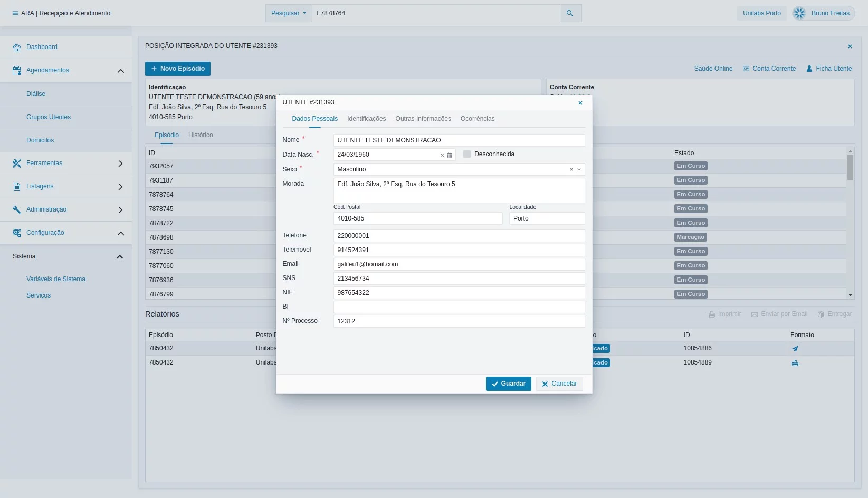The image size is (868, 498).
Task: Switch to the Dados Pessoais tab
Action: (x=315, y=119)
